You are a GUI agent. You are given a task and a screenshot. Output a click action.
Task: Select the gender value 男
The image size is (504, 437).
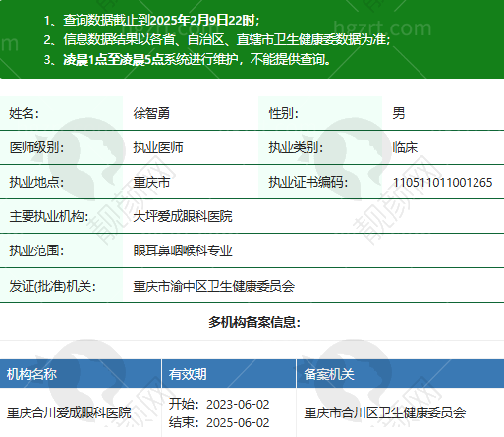point(399,113)
